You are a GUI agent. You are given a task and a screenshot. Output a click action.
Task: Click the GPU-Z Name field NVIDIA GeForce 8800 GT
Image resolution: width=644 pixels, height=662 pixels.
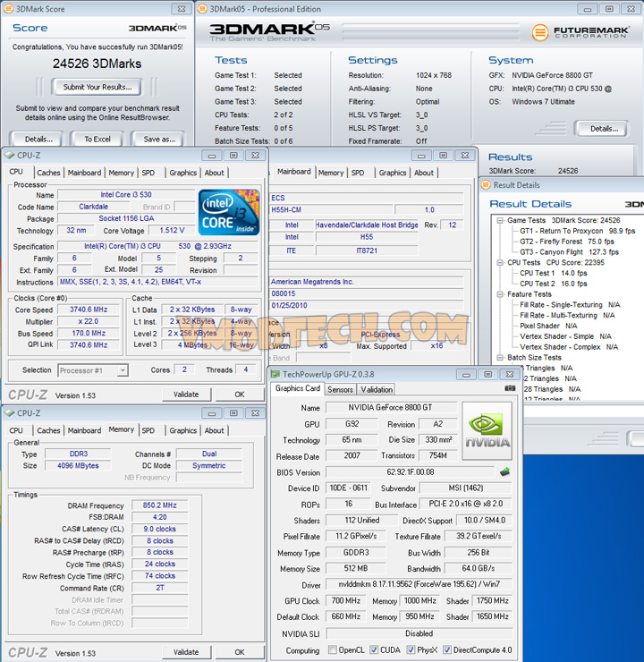pyautogui.click(x=390, y=407)
